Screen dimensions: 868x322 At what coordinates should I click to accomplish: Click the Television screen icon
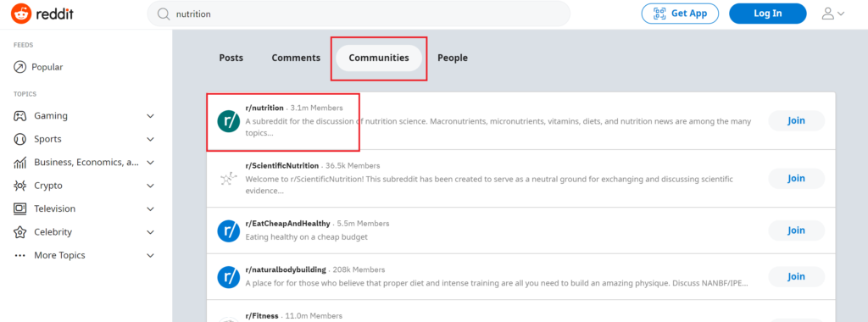click(x=20, y=208)
